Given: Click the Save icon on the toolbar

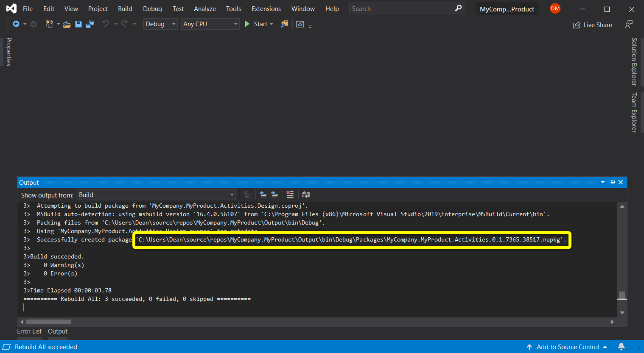Looking at the screenshot, I should pyautogui.click(x=78, y=24).
